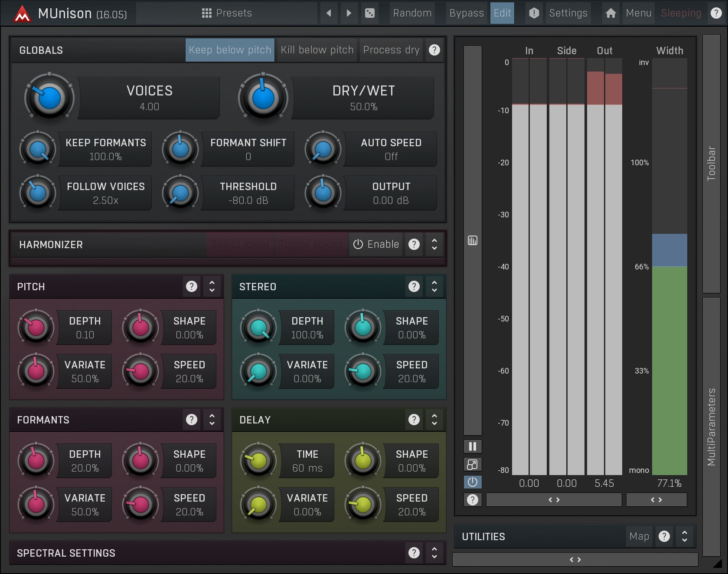
Task: Open the top-right global help icon
Action: (716, 13)
